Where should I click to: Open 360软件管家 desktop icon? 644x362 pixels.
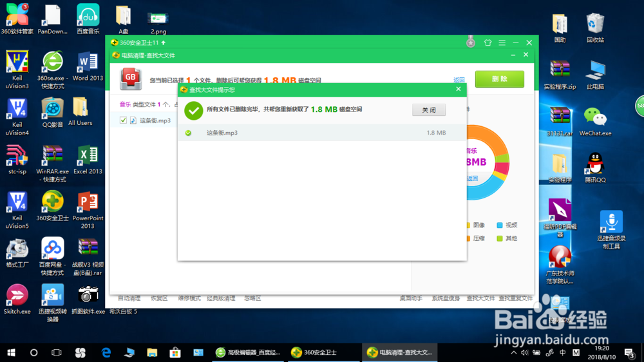tap(17, 19)
